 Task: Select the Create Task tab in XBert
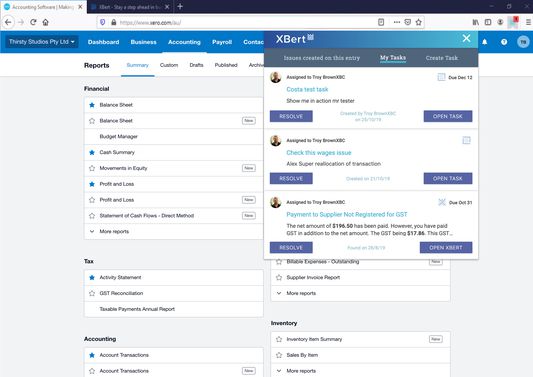point(442,58)
